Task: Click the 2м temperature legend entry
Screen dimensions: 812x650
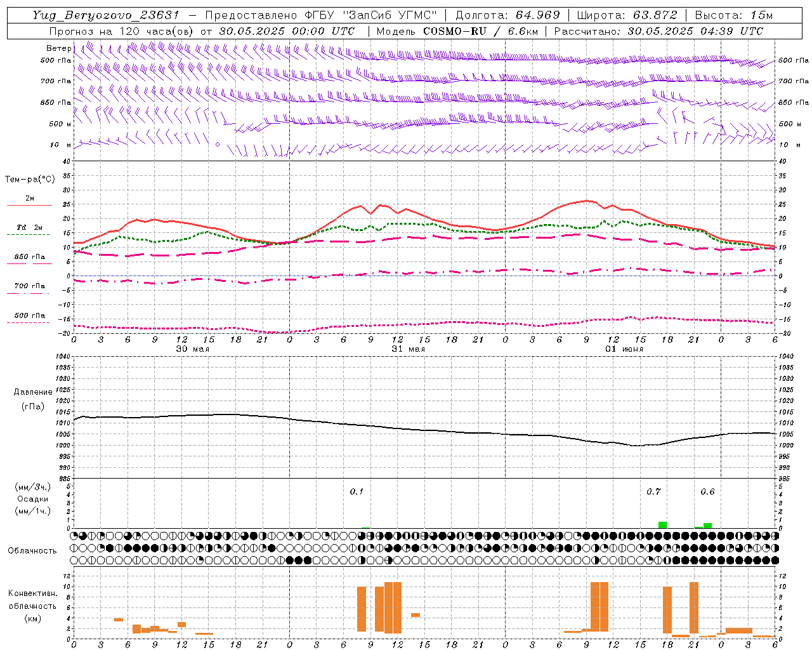Action: pyautogui.click(x=30, y=198)
